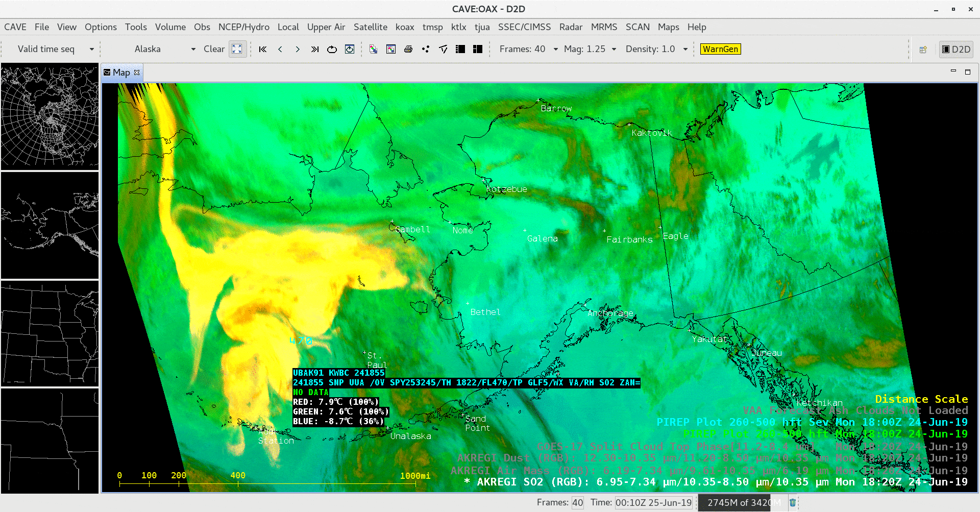The height and width of the screenshot is (512, 980).
Task: Click the Clear button
Action: (214, 49)
